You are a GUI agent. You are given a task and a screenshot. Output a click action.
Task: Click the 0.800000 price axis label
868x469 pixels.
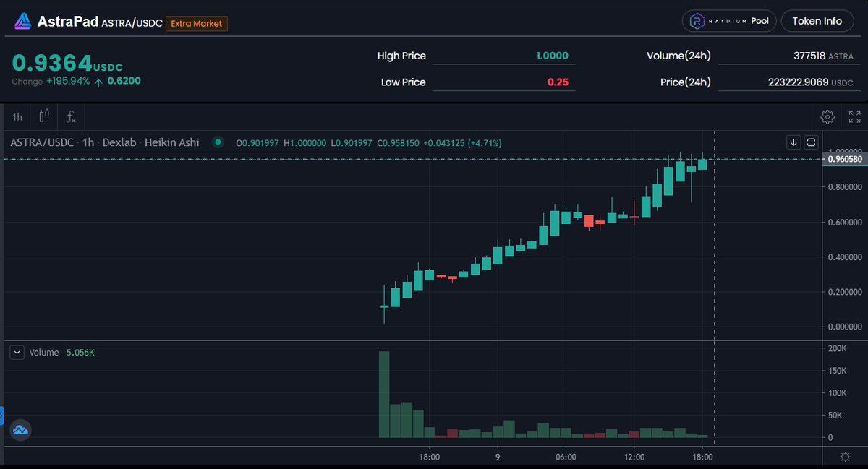845,187
